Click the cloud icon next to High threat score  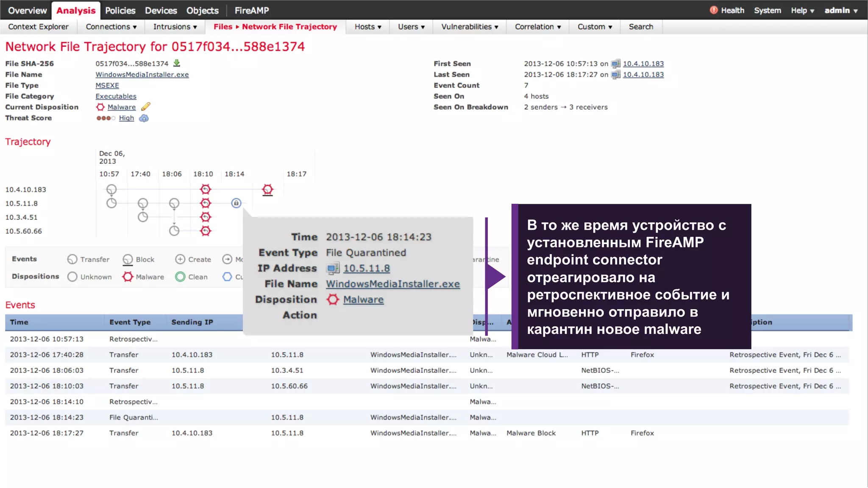(144, 118)
